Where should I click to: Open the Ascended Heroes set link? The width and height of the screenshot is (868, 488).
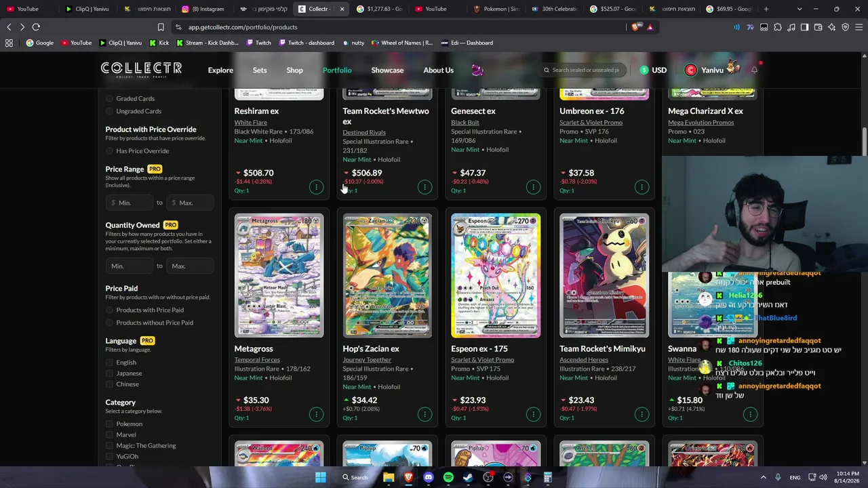click(584, 360)
